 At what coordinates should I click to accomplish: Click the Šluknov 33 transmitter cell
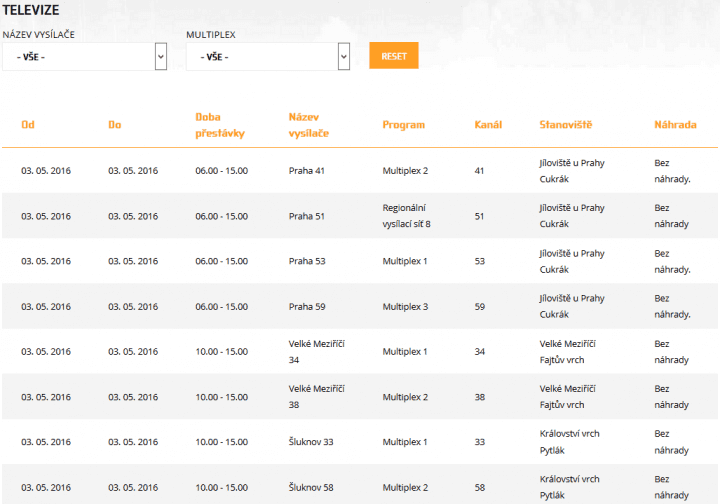[311, 442]
